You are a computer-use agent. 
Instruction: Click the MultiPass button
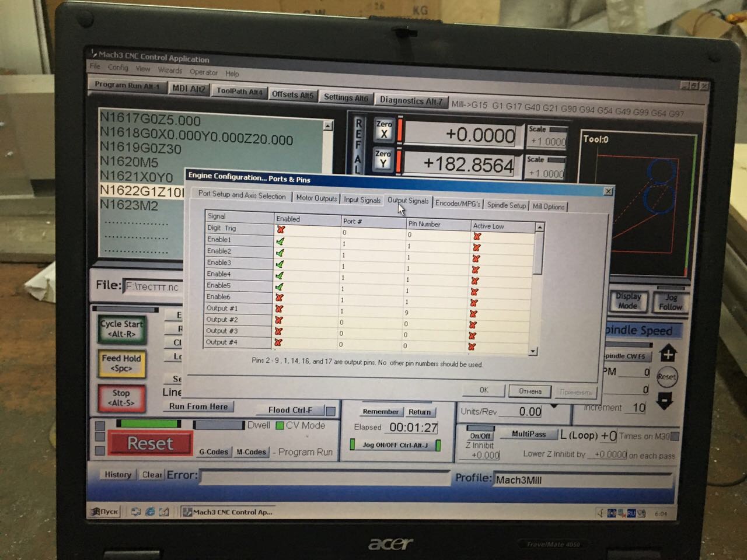click(x=528, y=434)
